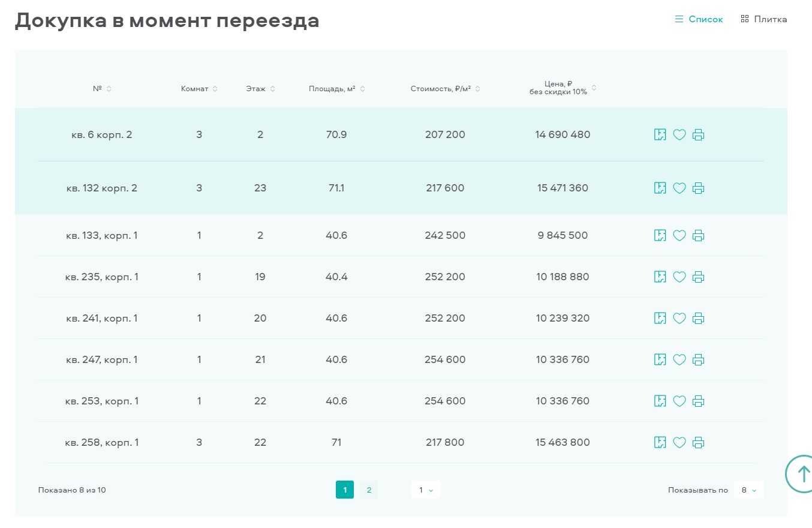Viewport: 812px width, 528px height.
Task: Favorite кв. 253, корп. 1 with heart icon
Action: pyautogui.click(x=679, y=401)
